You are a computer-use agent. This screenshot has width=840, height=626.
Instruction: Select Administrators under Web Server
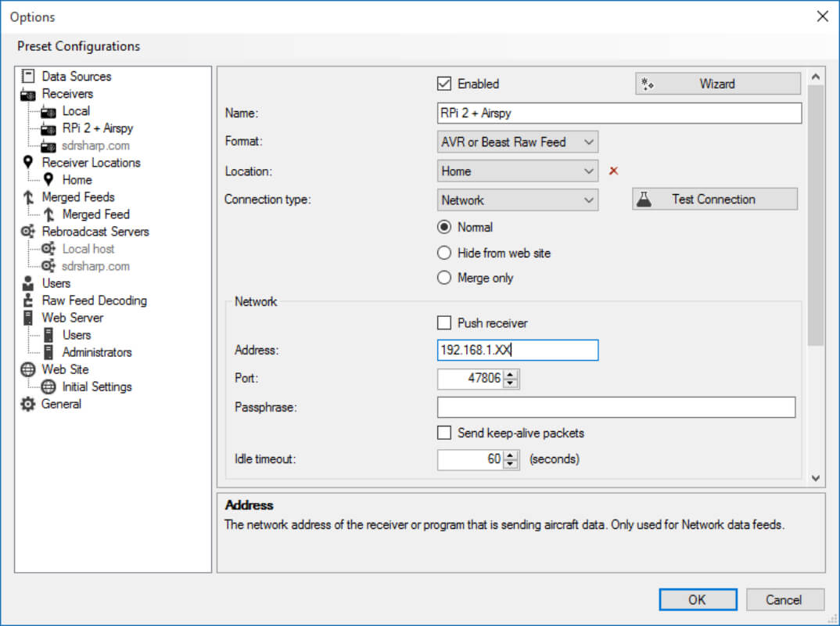[x=97, y=352]
